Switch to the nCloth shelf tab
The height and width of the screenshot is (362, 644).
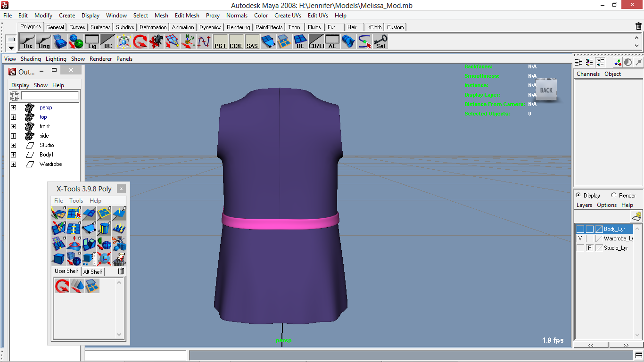pyautogui.click(x=374, y=27)
